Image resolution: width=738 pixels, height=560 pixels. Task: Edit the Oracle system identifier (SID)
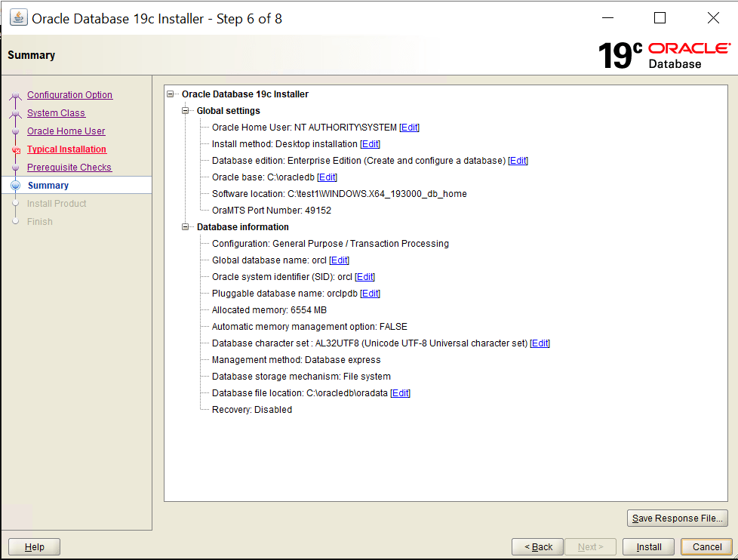click(x=364, y=277)
